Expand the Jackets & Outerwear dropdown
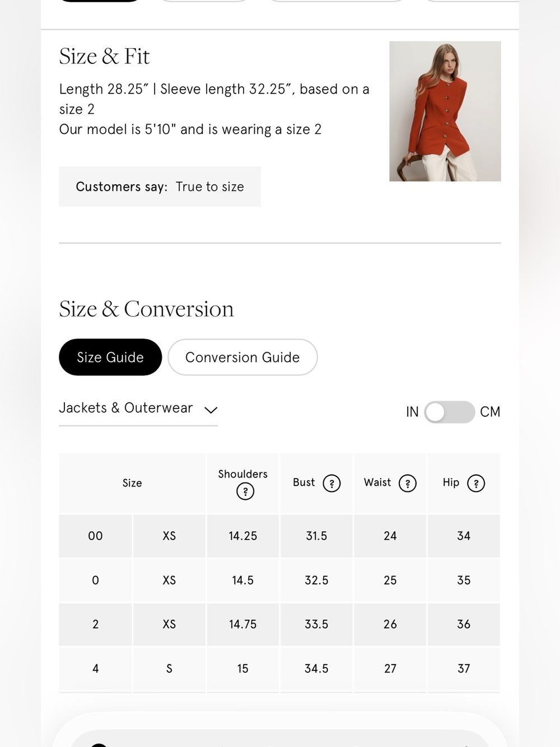Viewport: 560px width, 747px height. click(x=138, y=409)
